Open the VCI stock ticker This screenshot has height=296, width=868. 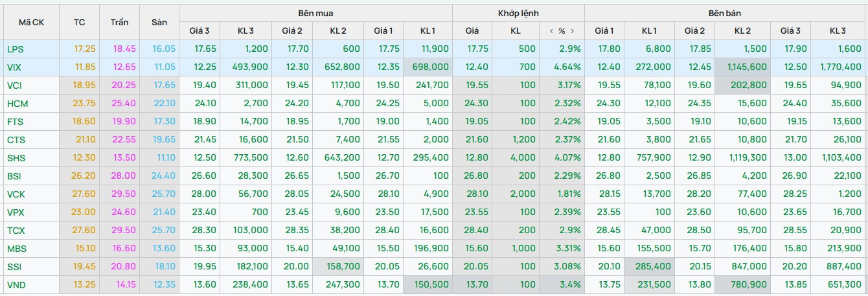tap(14, 85)
